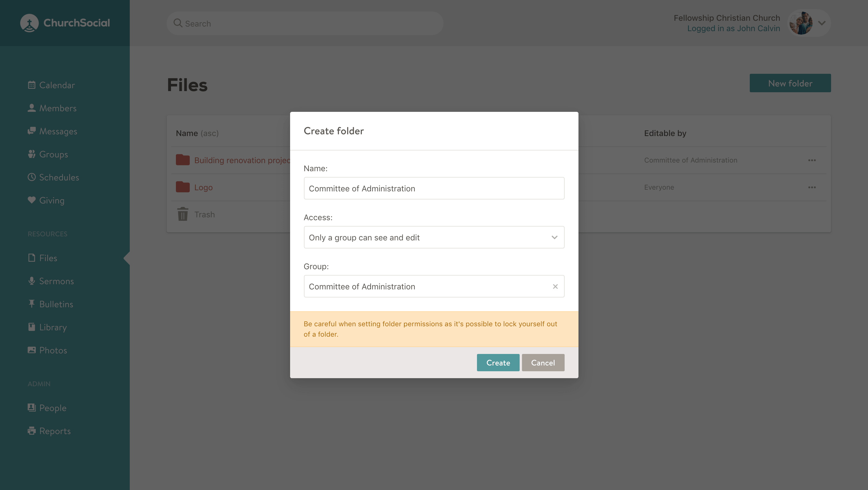Click the Cancel button
This screenshot has width=868, height=490.
[x=543, y=362]
